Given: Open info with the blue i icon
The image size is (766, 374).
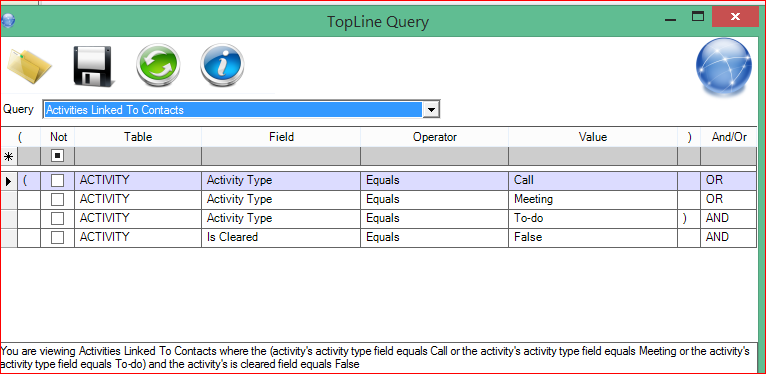Looking at the screenshot, I should [x=222, y=65].
